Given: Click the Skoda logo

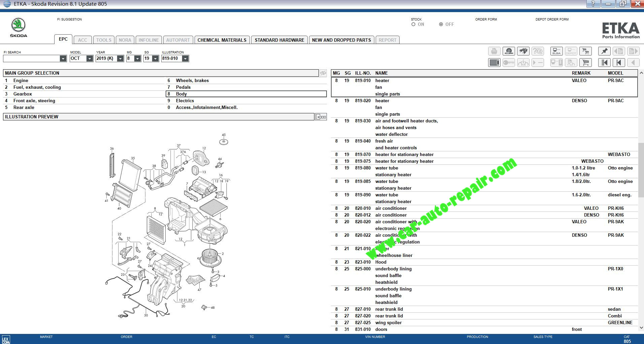Looking at the screenshot, I should [x=19, y=27].
